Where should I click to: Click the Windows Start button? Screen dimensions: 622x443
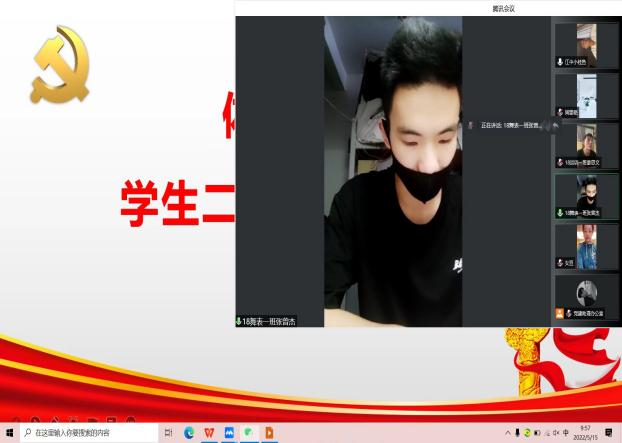click(x=9, y=433)
